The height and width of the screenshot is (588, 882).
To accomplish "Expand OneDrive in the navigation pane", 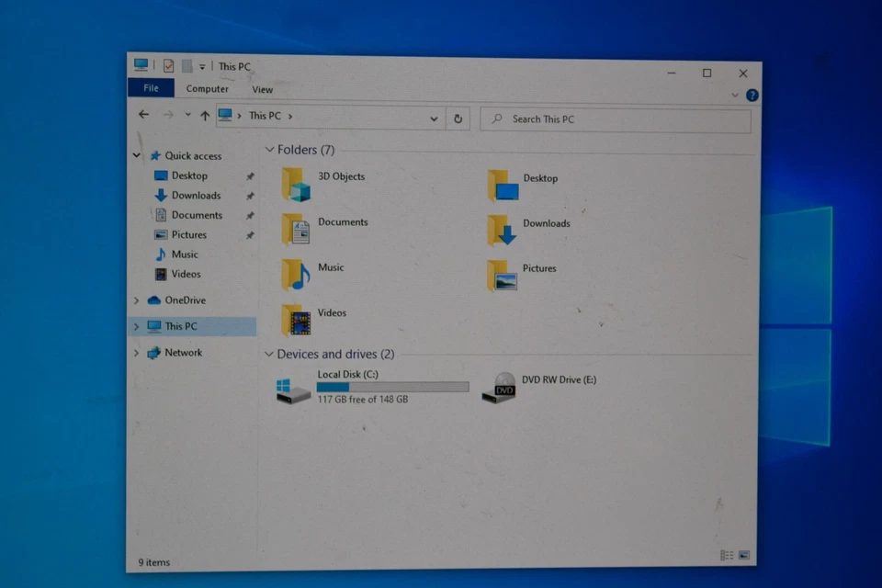I will [136, 300].
